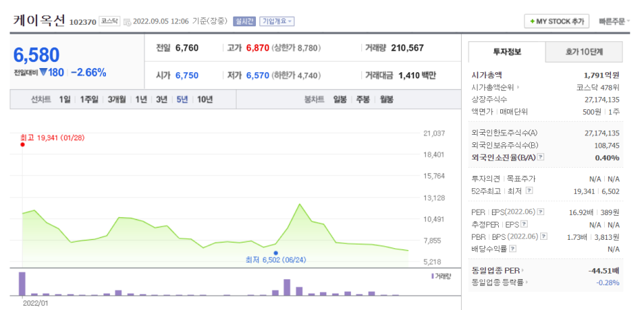644x310 pixels.
Task: Select the 1일 line chart period
Action: coord(65,99)
